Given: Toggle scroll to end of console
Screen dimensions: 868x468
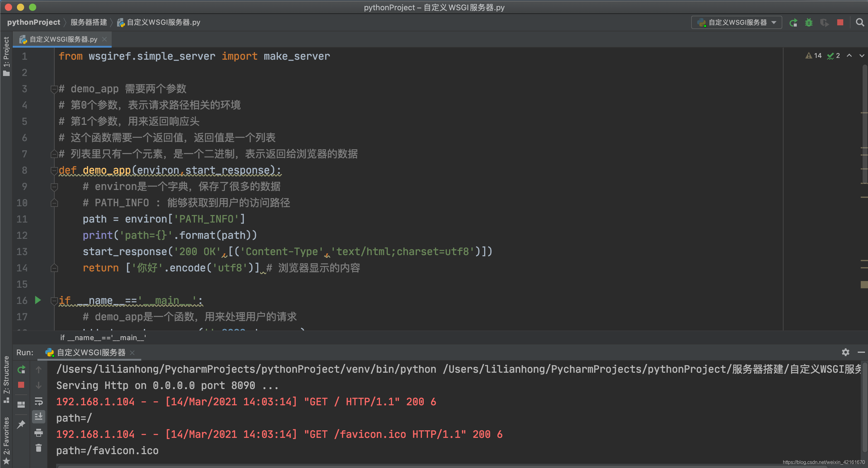Looking at the screenshot, I should click(x=39, y=417).
